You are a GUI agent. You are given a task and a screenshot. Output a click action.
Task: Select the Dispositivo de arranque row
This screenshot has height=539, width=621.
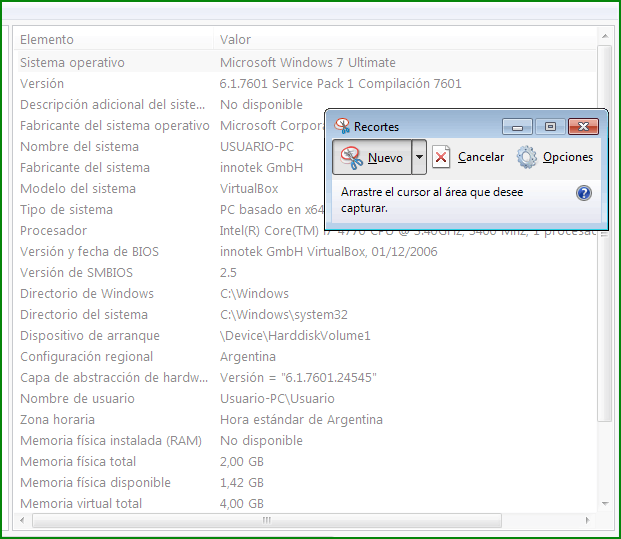305,335
